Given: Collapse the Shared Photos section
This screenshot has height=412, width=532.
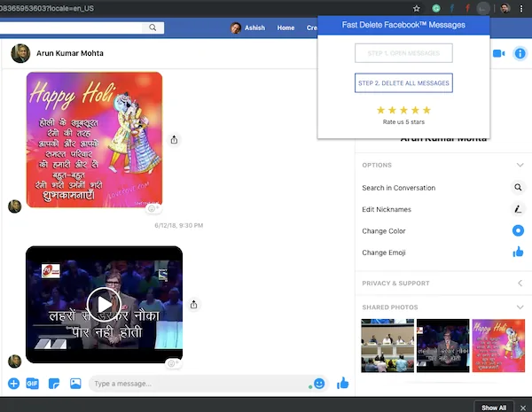Looking at the screenshot, I should click(x=520, y=307).
